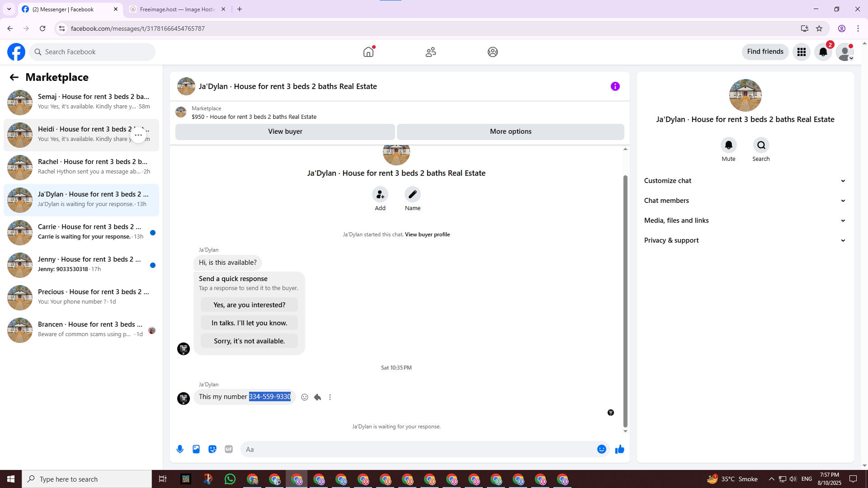Expand Customize chat section
The height and width of the screenshot is (488, 868).
click(x=745, y=181)
